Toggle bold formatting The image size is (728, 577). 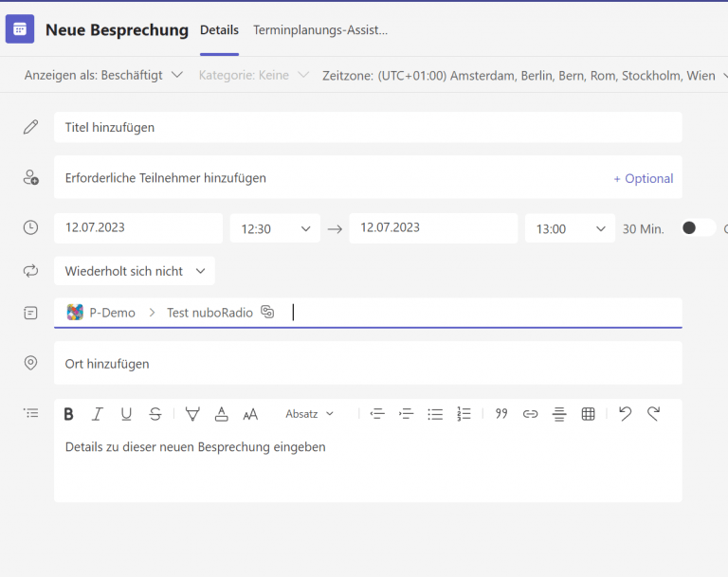(x=68, y=414)
